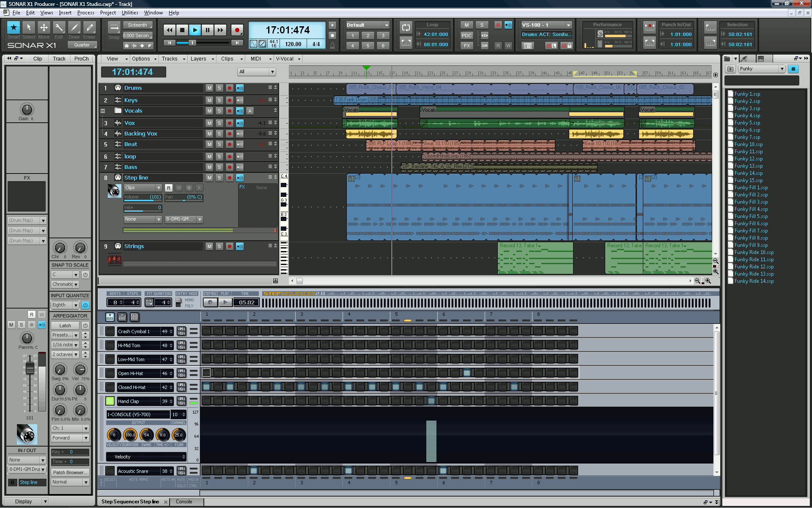Screen dimensions: 812x508
Task: Open the Default screenset dropdown
Action: (368, 25)
